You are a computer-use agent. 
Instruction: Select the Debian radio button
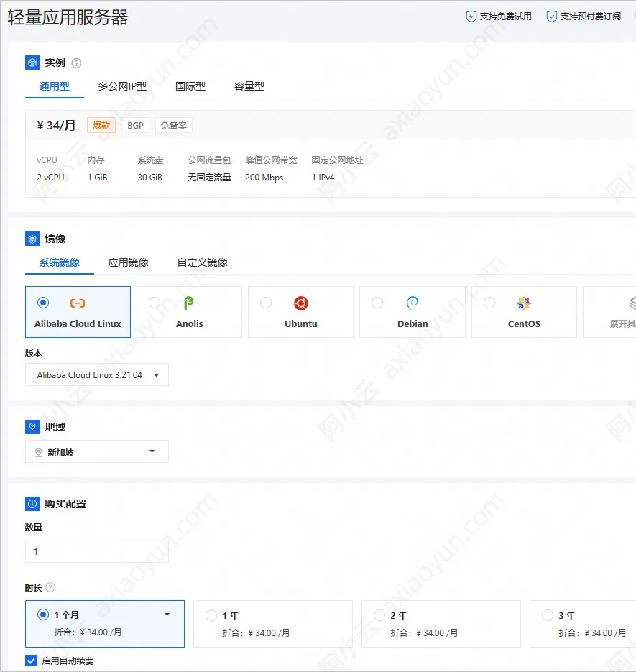pos(377,303)
